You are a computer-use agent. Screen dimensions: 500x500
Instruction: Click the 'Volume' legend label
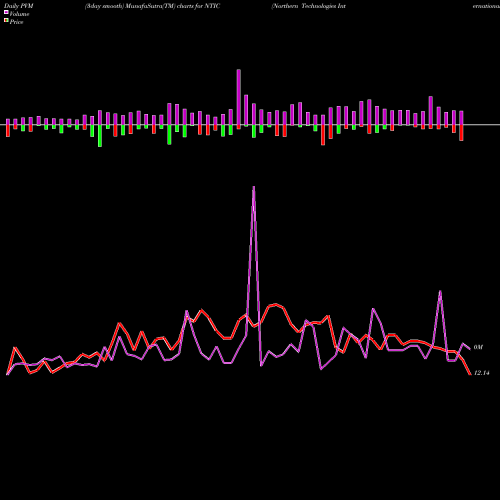tap(19, 14)
